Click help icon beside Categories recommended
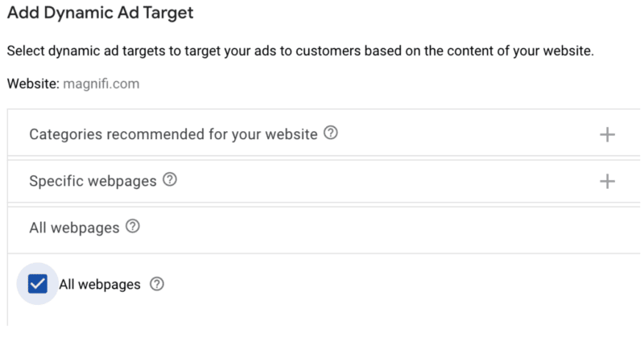Viewport: 644px width, 337px height. pos(330,134)
